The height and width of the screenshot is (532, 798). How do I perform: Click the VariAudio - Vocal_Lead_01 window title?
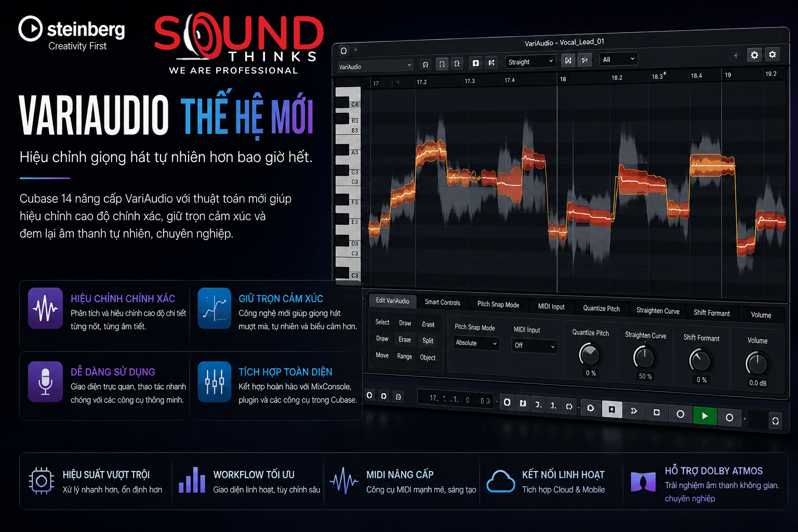tap(564, 42)
